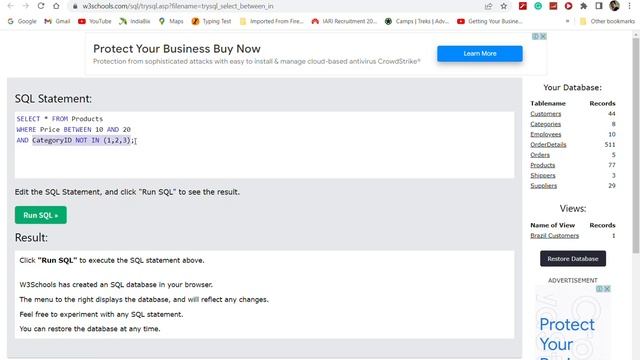This screenshot has width=640, height=360.
Task: Close the top banner ad
Action: [x=543, y=36]
